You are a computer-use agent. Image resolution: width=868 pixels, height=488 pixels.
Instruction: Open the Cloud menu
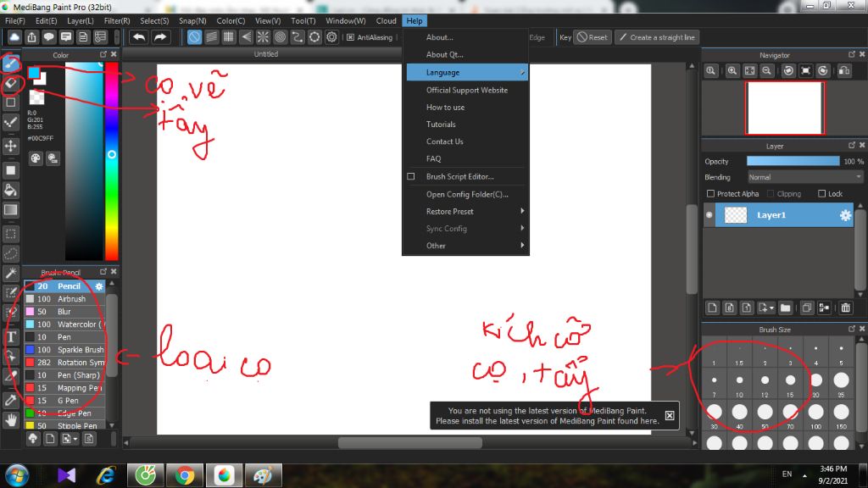386,20
